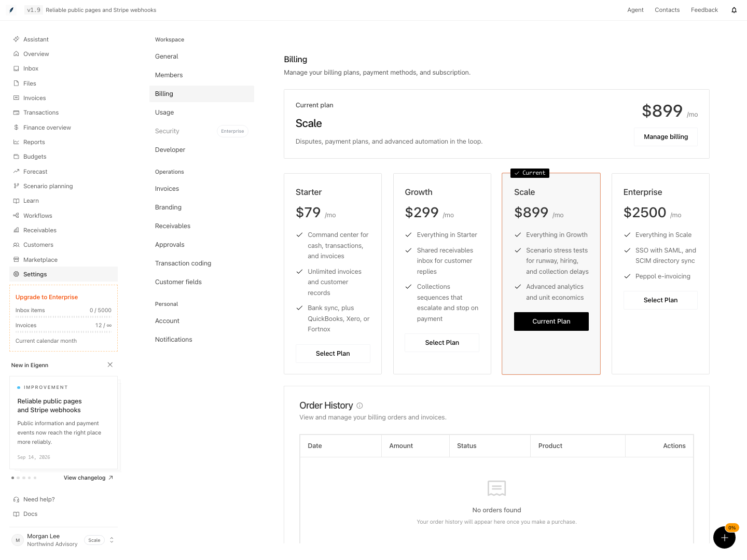Click the Learn book icon

pyautogui.click(x=16, y=201)
